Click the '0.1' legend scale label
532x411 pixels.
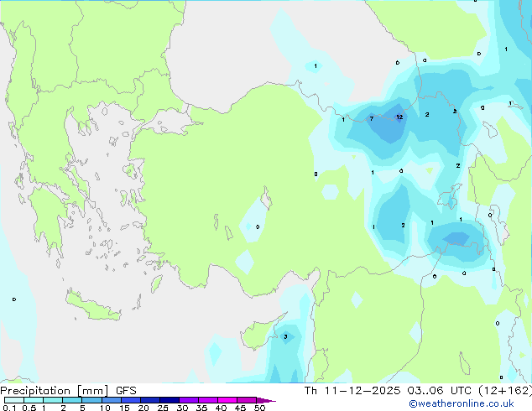click(x=9, y=408)
